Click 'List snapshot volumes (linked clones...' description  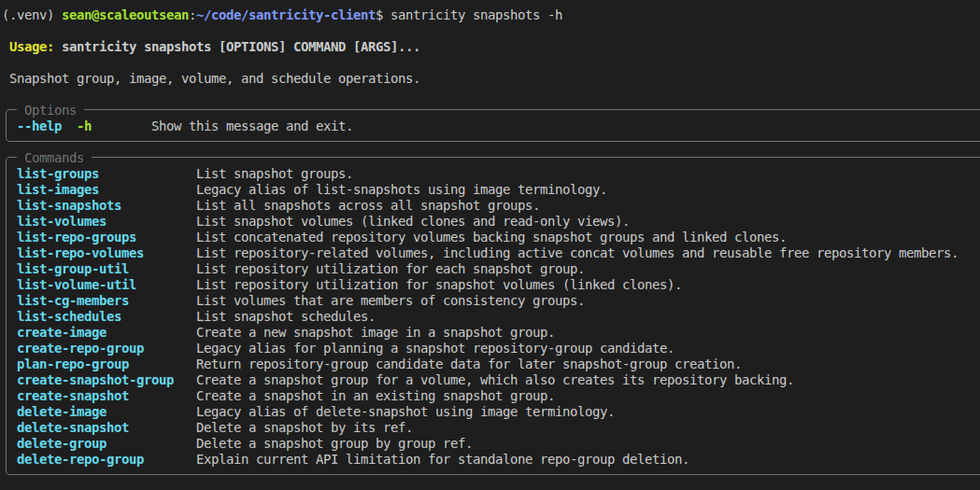pos(413,221)
